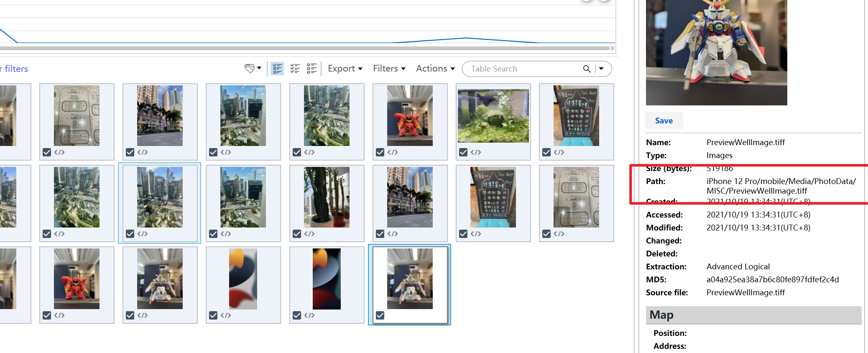Uncheck the top-row chalkboard menu checkbox
Screen dimensions: 868x353
tap(546, 152)
